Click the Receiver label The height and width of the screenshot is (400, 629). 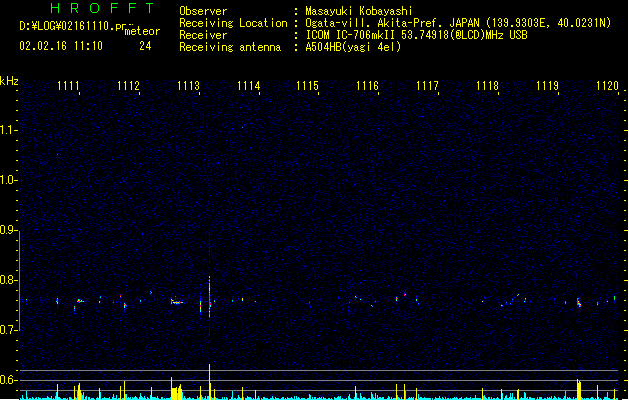[x=203, y=35]
